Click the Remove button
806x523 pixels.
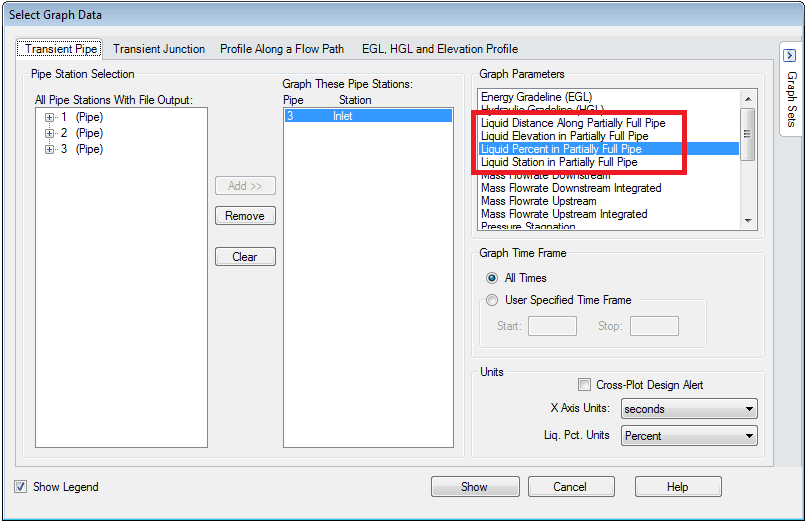(245, 216)
